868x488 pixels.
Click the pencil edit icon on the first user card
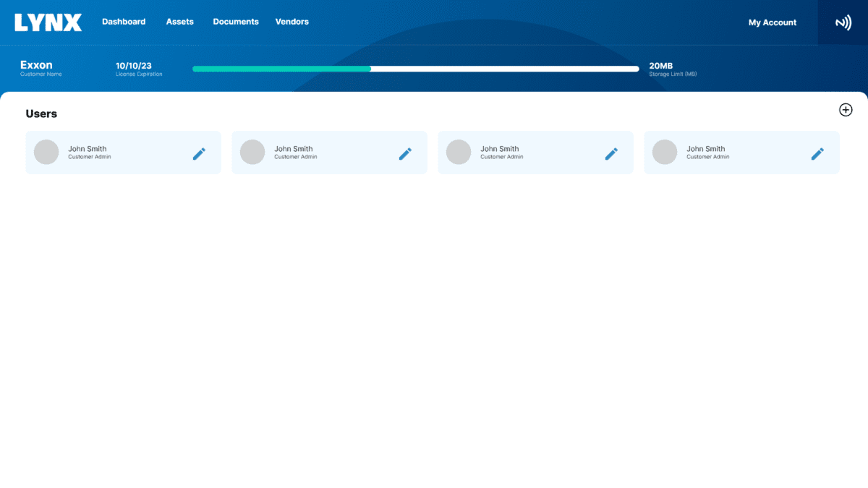(x=199, y=153)
